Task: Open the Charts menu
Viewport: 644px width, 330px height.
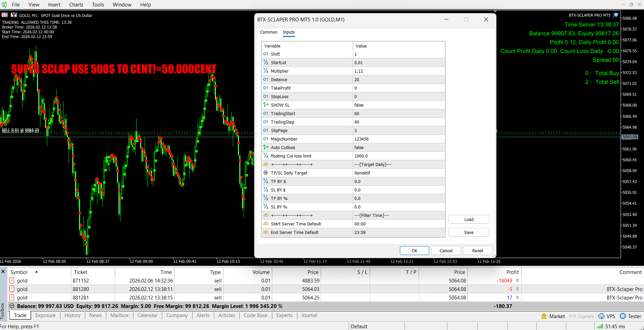Action: click(x=76, y=5)
